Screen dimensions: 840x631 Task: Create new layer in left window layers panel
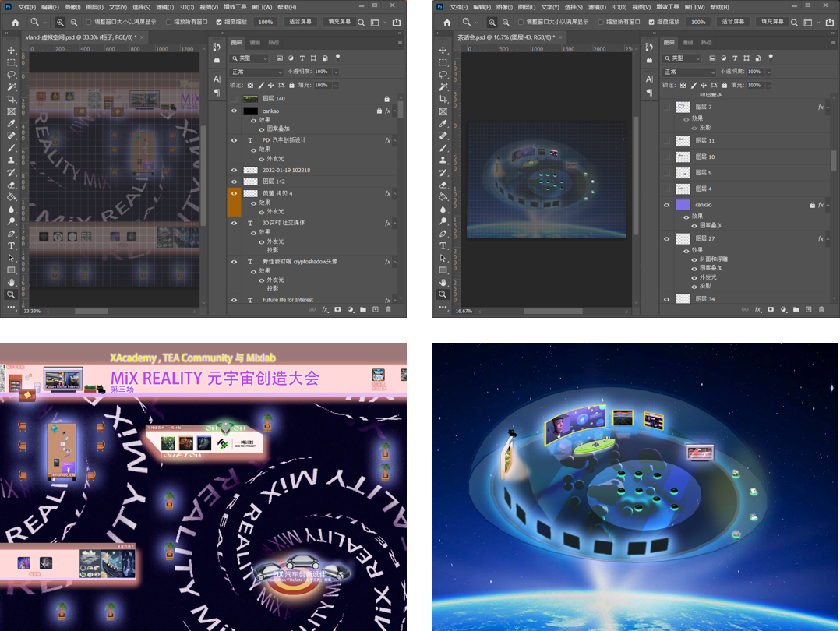click(376, 309)
